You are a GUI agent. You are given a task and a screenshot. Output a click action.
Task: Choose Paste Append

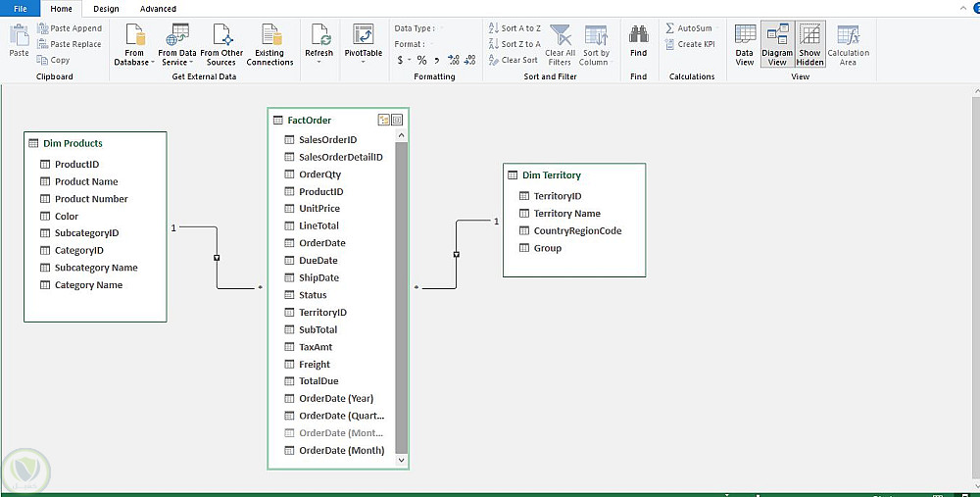pyautogui.click(x=70, y=28)
